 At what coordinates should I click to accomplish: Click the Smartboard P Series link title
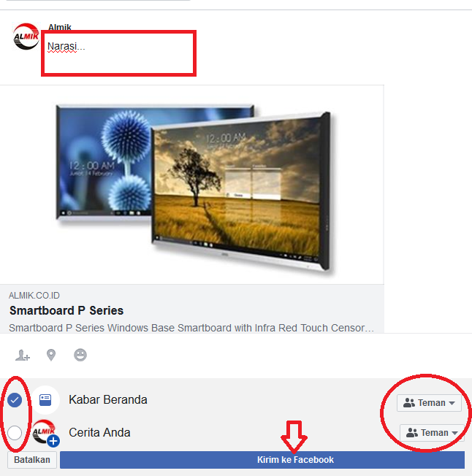(66, 310)
